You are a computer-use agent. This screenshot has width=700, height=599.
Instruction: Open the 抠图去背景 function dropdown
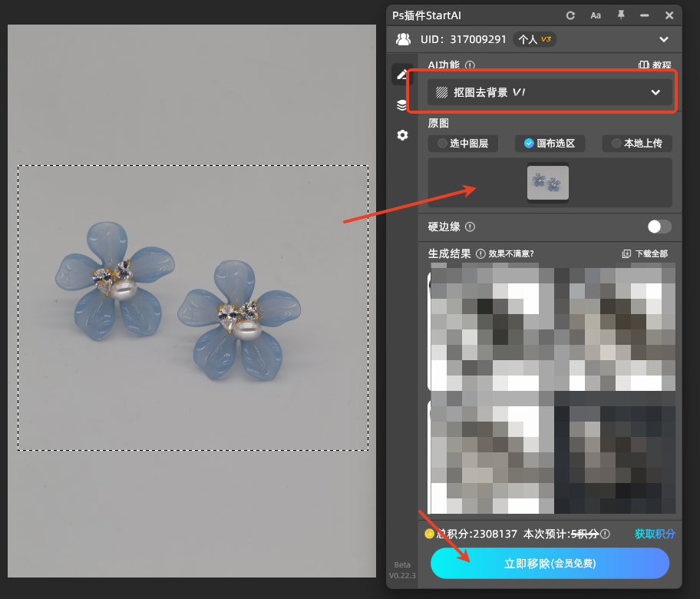550,92
